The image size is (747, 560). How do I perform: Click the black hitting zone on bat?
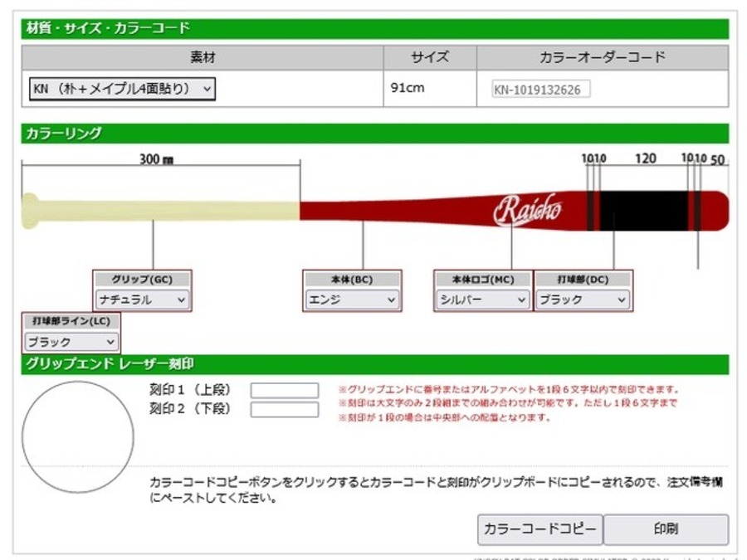(643, 211)
